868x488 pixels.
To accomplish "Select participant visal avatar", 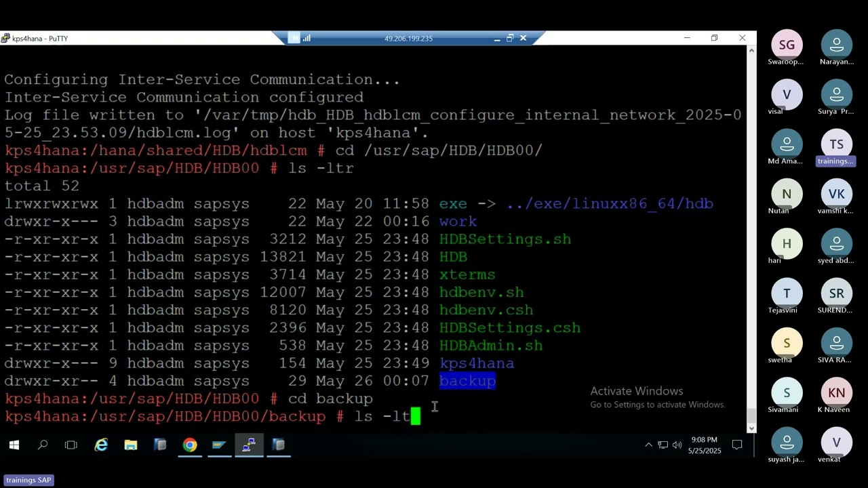I will point(787,95).
